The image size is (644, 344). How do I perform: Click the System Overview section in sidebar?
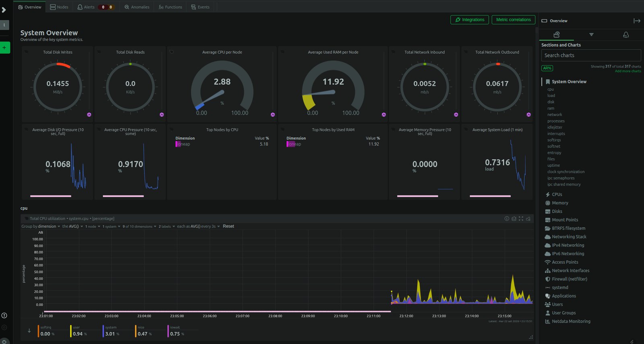coord(569,82)
